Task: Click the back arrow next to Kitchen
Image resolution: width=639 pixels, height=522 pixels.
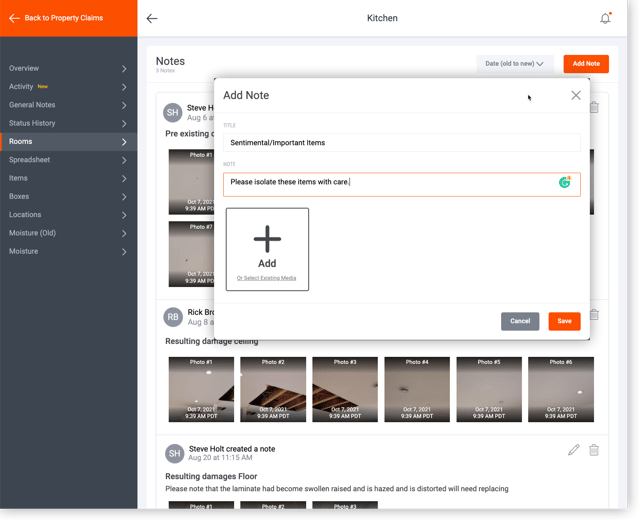Action: (x=152, y=18)
